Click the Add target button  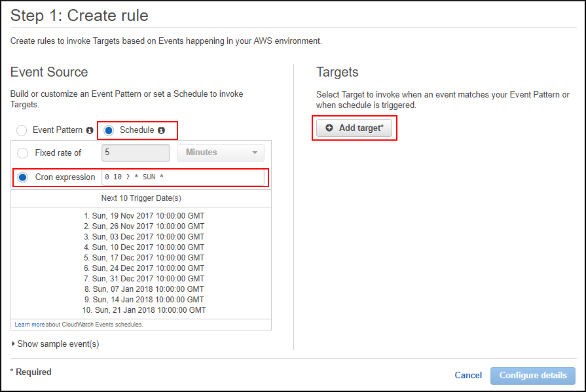(x=354, y=128)
